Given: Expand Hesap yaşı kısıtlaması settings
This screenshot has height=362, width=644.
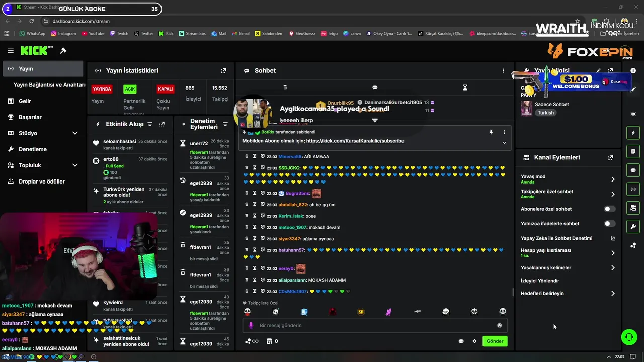Looking at the screenshot, I should [x=613, y=253].
